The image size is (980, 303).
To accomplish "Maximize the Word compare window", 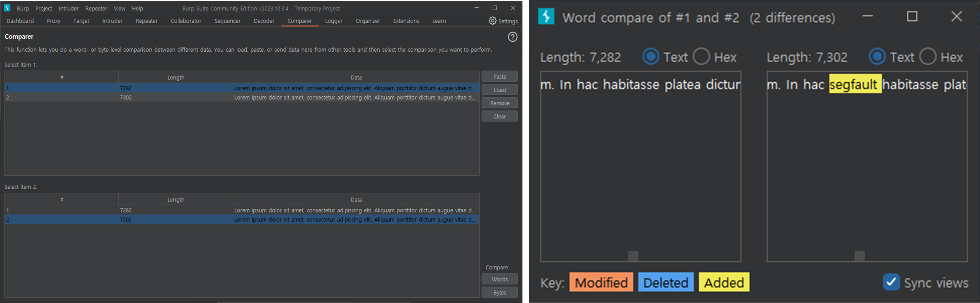I will tap(912, 16).
